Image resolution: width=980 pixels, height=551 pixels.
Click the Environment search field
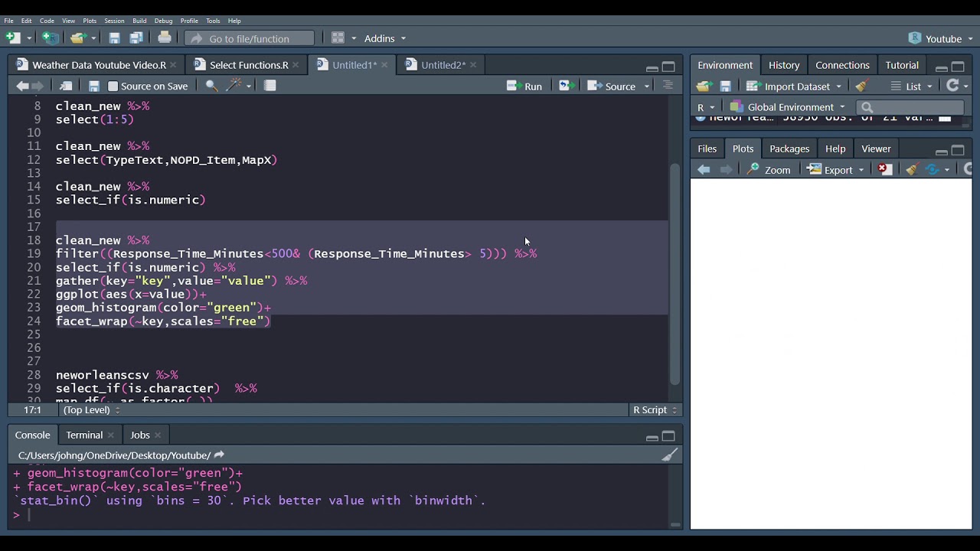point(910,107)
